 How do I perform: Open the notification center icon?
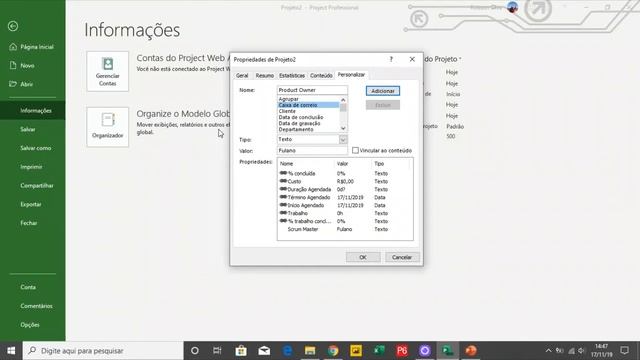624,351
